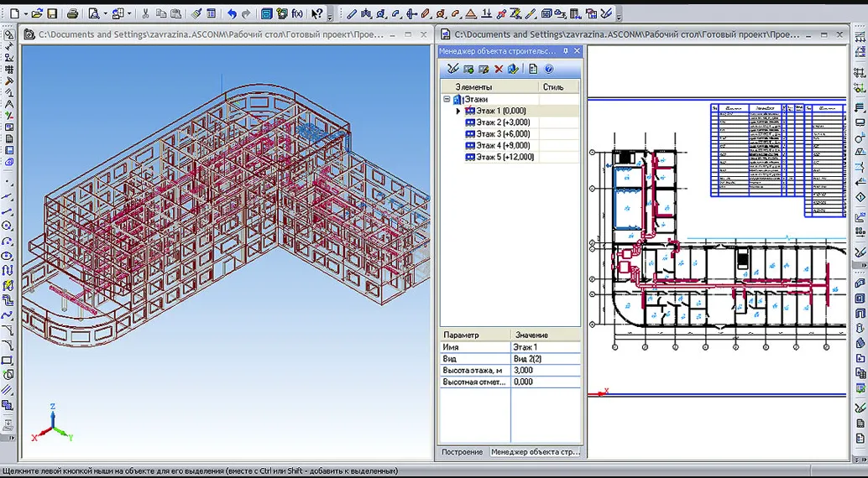Open the Library Manager icon in the toolbar
This screenshot has height=478, width=868.
(x=266, y=13)
